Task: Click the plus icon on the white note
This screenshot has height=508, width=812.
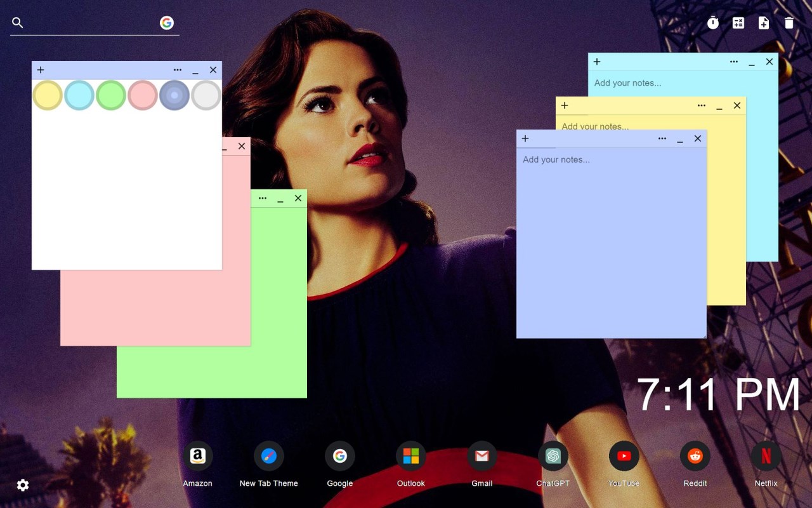Action: [41, 70]
